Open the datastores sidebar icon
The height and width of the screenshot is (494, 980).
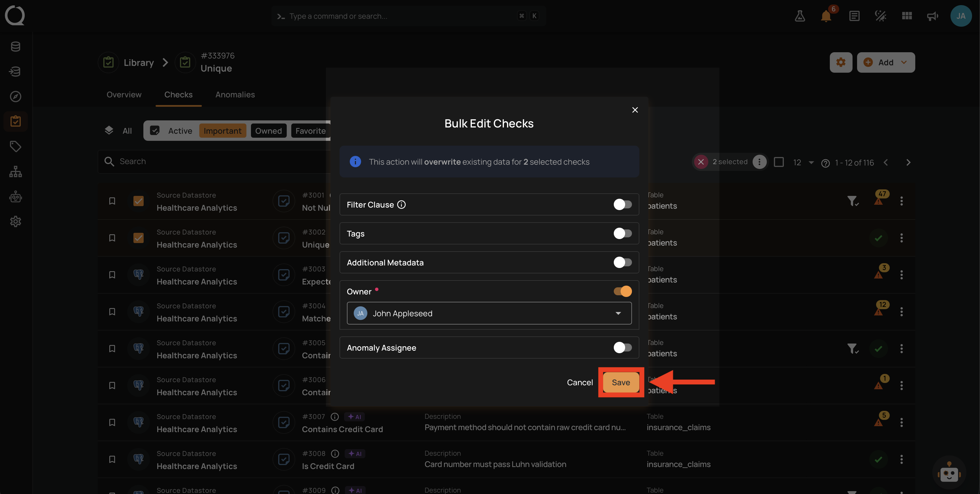coord(16,47)
